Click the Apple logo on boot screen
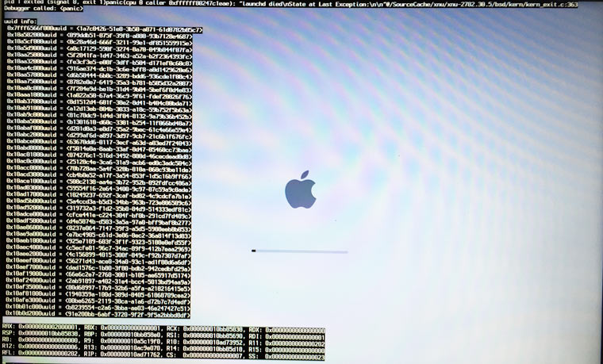Image resolution: width=603 pixels, height=364 pixels. 301,190
